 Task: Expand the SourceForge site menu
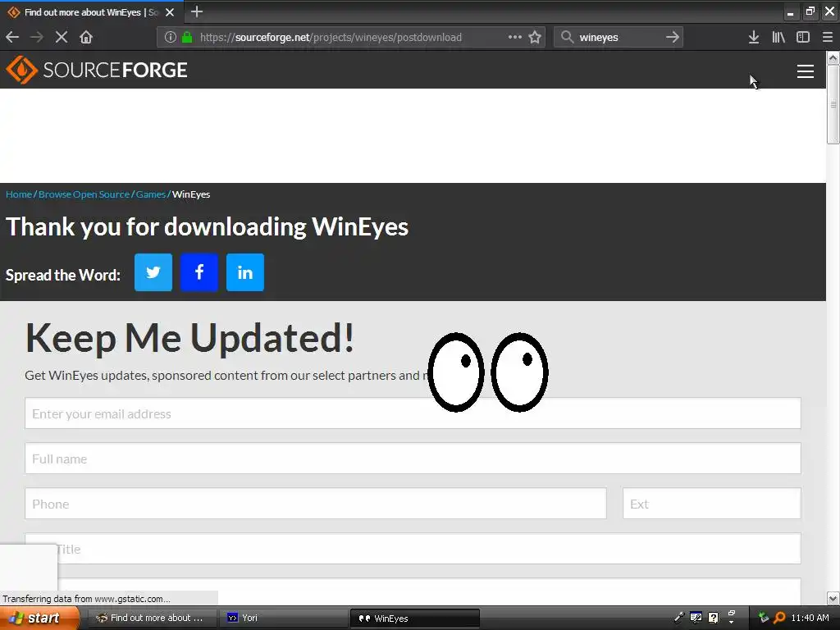pos(806,71)
